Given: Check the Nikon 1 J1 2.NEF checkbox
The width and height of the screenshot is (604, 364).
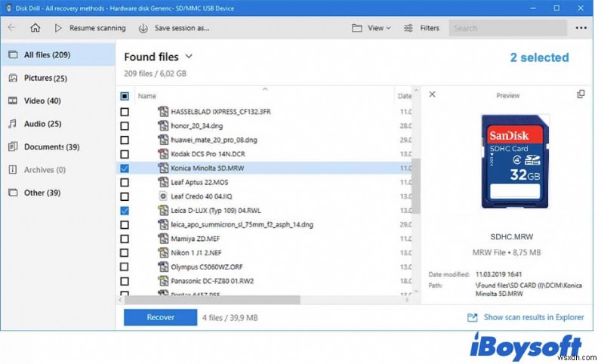Looking at the screenshot, I should point(125,253).
